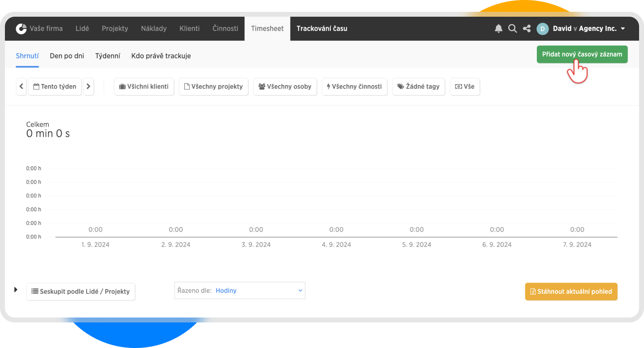This screenshot has height=348, width=644.
Task: Open the Žádné tagy tag filter
Action: point(418,87)
